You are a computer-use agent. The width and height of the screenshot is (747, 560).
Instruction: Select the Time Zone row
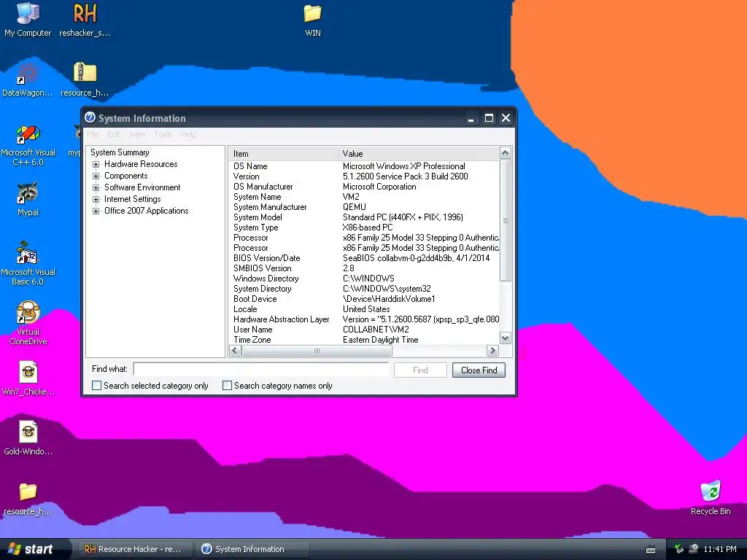click(364, 340)
